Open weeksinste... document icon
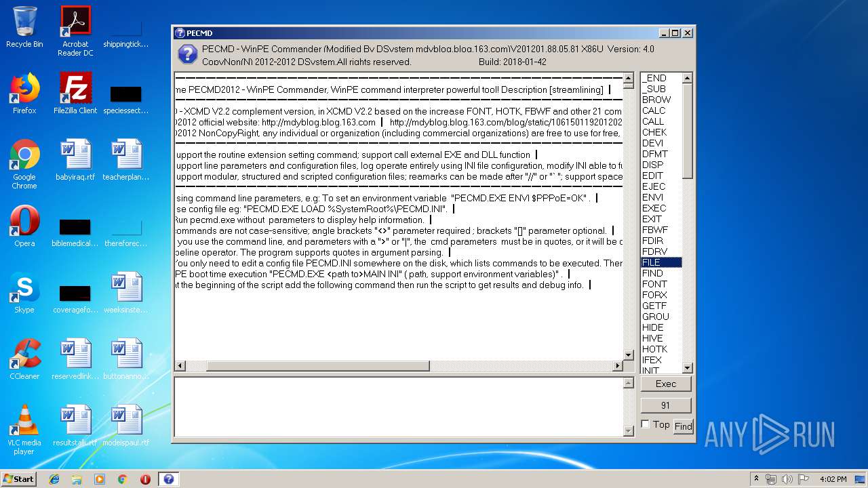The image size is (868, 488). tap(126, 293)
